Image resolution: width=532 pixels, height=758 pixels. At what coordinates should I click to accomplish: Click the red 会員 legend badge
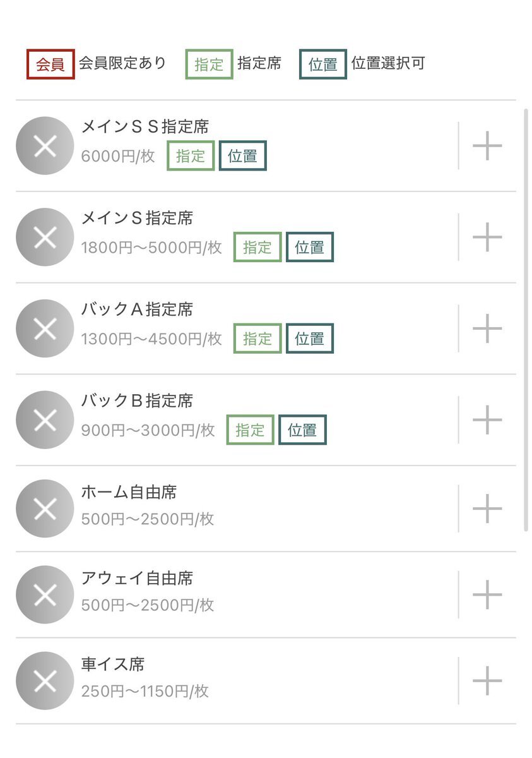[50, 64]
